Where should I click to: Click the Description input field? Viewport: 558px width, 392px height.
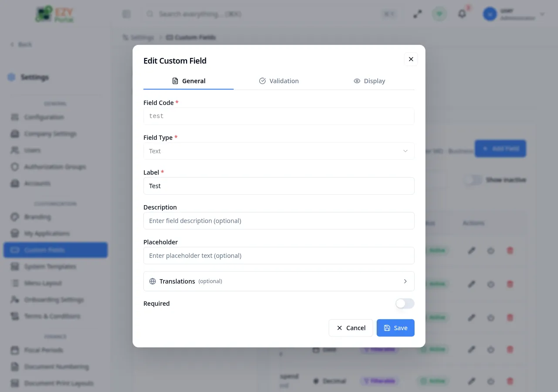tap(279, 221)
